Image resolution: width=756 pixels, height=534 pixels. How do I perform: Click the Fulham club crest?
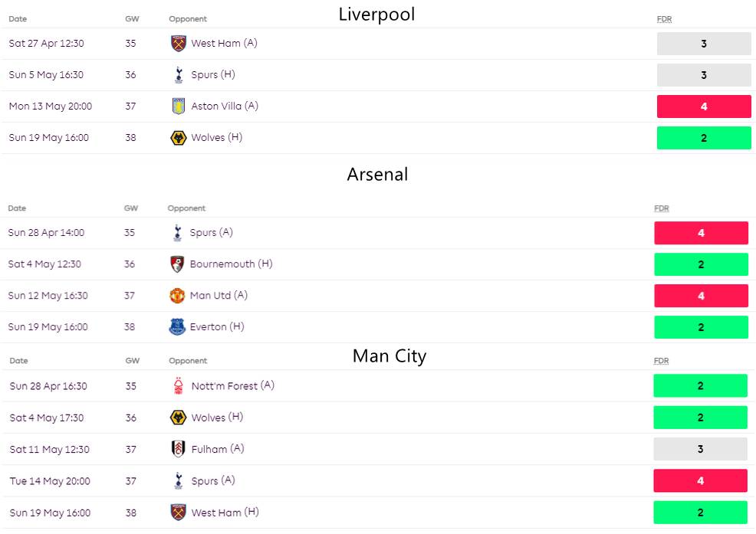pyautogui.click(x=179, y=449)
